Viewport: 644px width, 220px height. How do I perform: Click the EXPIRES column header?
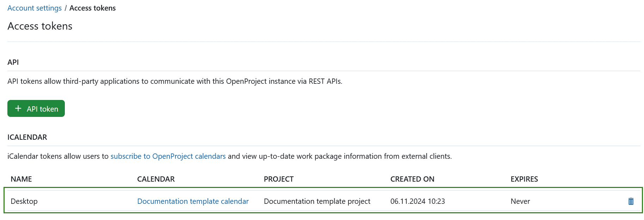tap(524, 179)
